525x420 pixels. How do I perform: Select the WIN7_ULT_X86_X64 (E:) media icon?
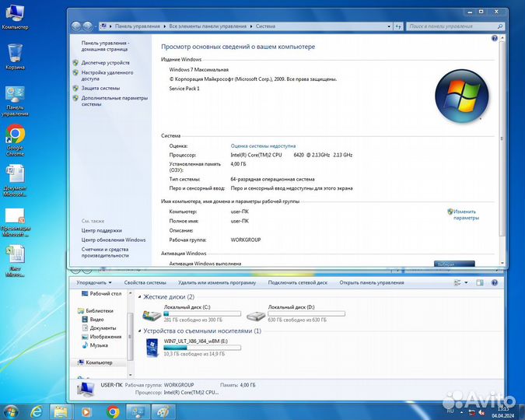(x=152, y=348)
